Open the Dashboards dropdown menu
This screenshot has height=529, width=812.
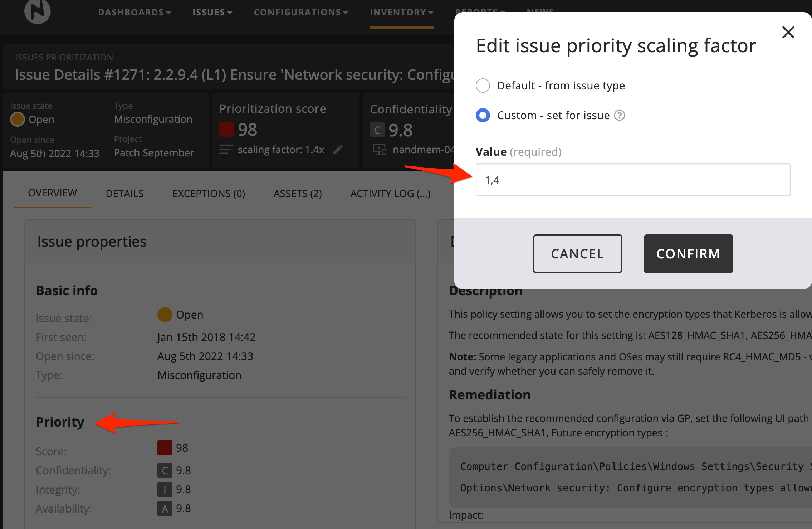pyautogui.click(x=134, y=13)
